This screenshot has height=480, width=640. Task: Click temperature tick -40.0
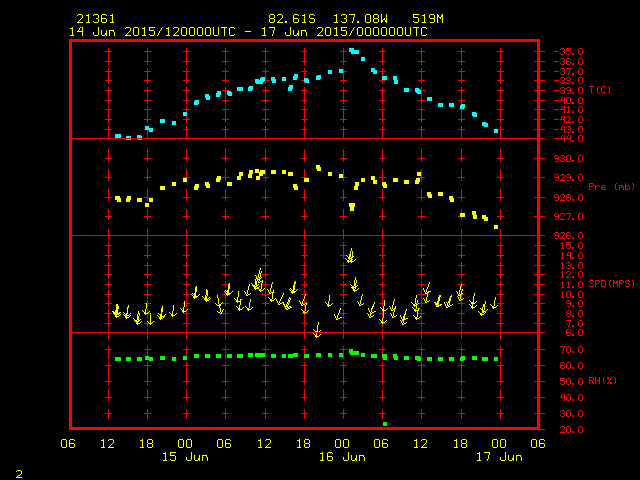pos(569,100)
